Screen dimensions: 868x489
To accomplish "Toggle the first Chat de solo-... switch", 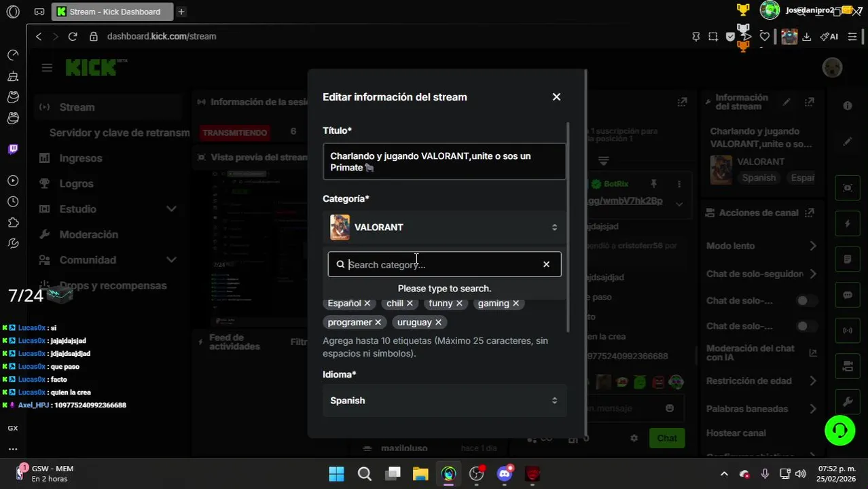I will 806,300.
